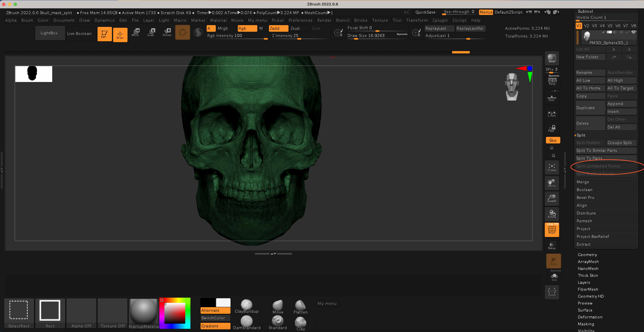Select the Zoom3D navigation icon
The image size is (644, 332).
(552, 198)
